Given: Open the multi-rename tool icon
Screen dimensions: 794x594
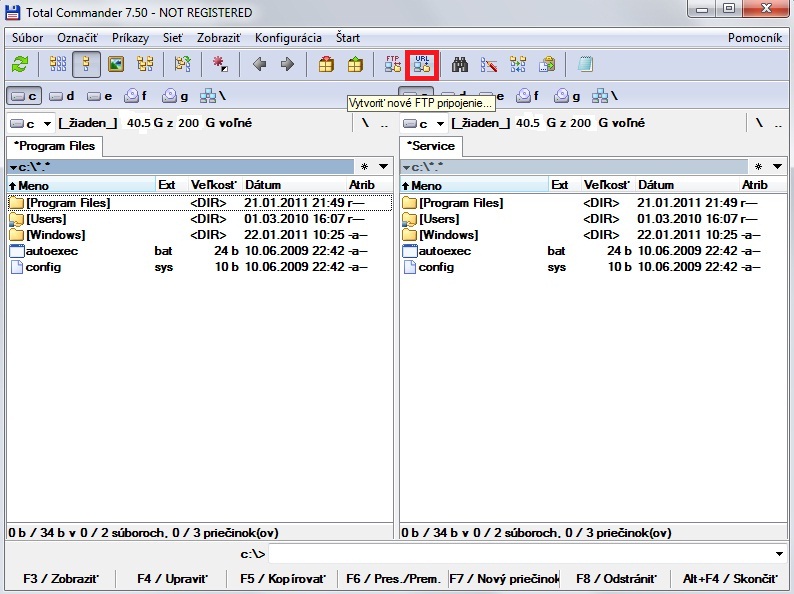Looking at the screenshot, I should (489, 64).
